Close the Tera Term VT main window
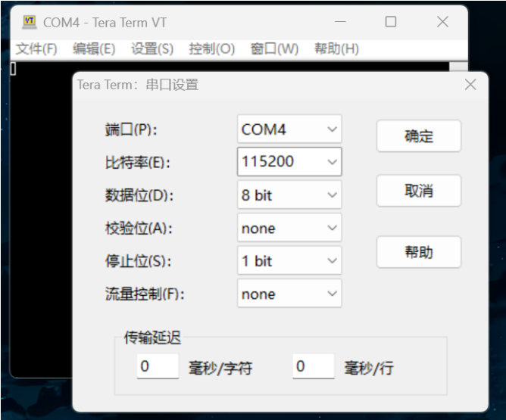 pos(442,22)
